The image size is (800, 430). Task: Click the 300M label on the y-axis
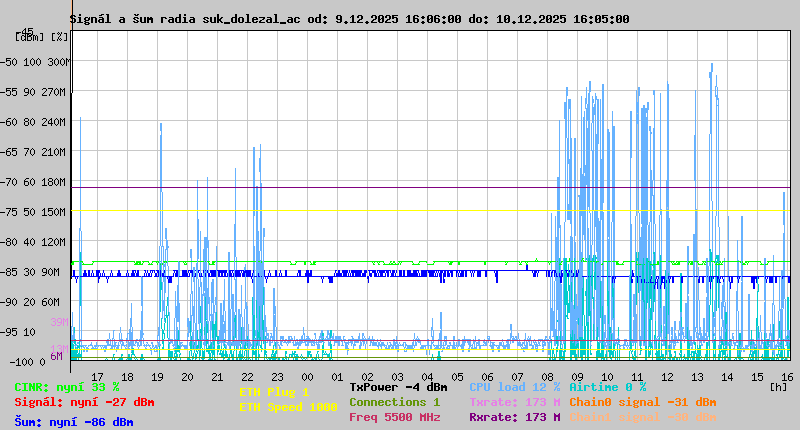point(57,62)
